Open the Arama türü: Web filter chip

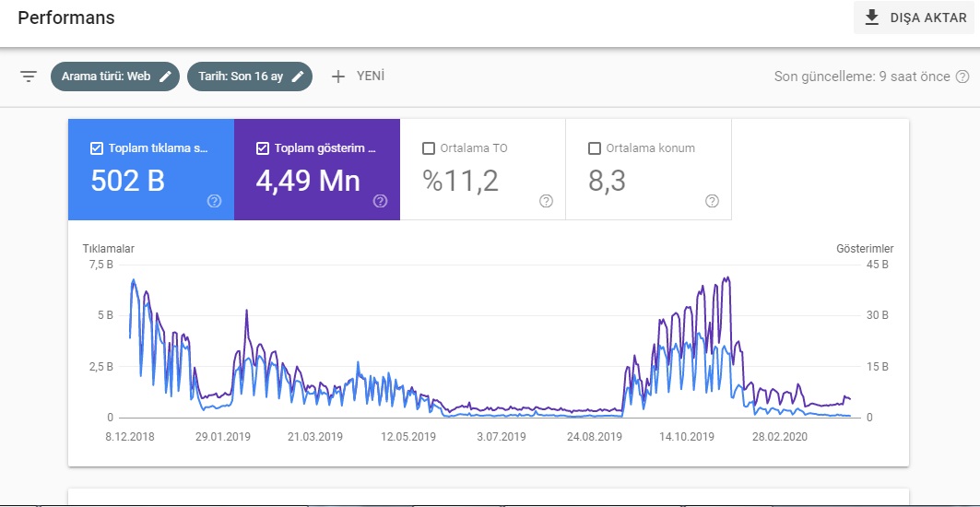[115, 77]
